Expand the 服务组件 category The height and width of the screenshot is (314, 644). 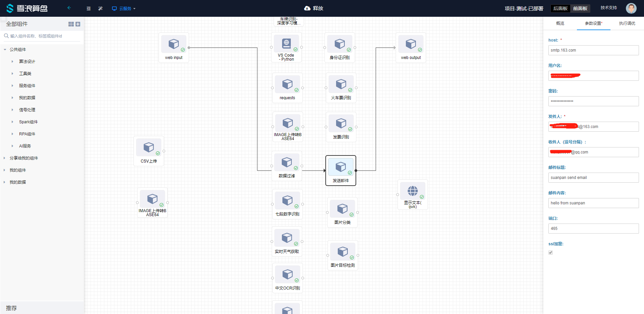coord(12,86)
